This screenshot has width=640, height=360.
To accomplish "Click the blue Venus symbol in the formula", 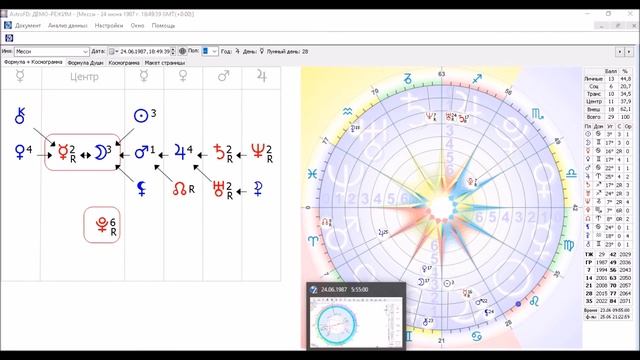I will (x=19, y=152).
